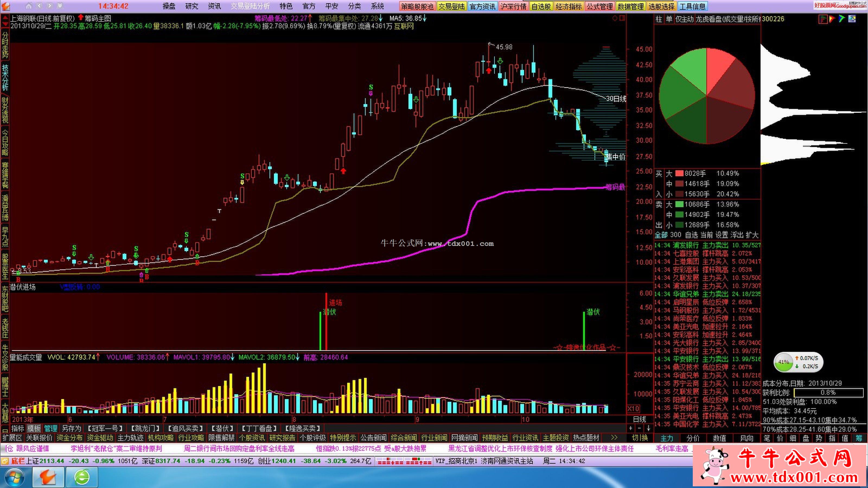Select the 当前 filter option

coord(707,235)
